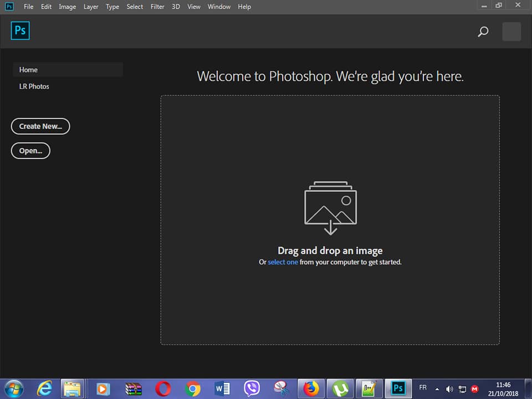Image resolution: width=532 pixels, height=399 pixels.
Task: Switch to uTorrent in the taskbar
Action: [x=340, y=389]
